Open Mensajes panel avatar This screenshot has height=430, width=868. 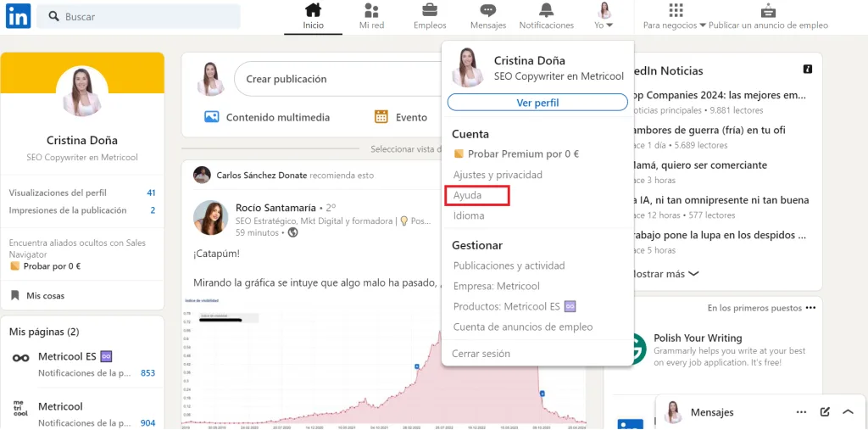(x=673, y=412)
